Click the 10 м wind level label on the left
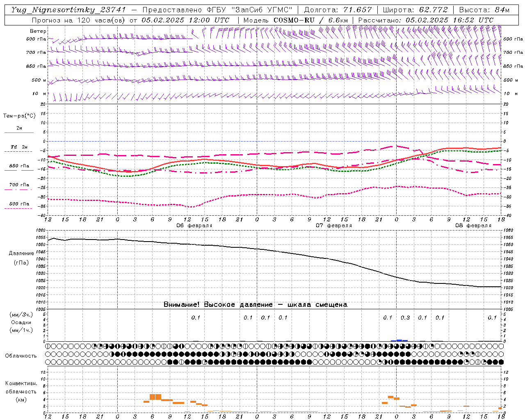This screenshot has width=525, height=420. coord(39,94)
